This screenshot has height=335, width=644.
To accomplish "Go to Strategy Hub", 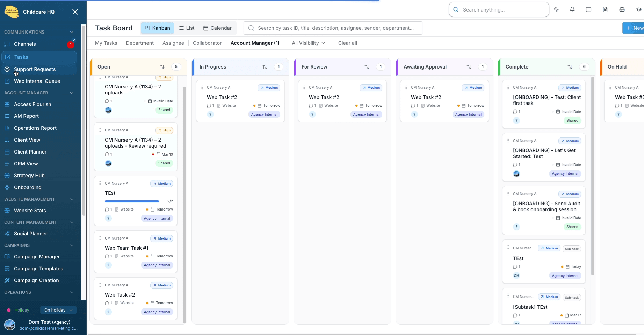I will click(x=39, y=176).
